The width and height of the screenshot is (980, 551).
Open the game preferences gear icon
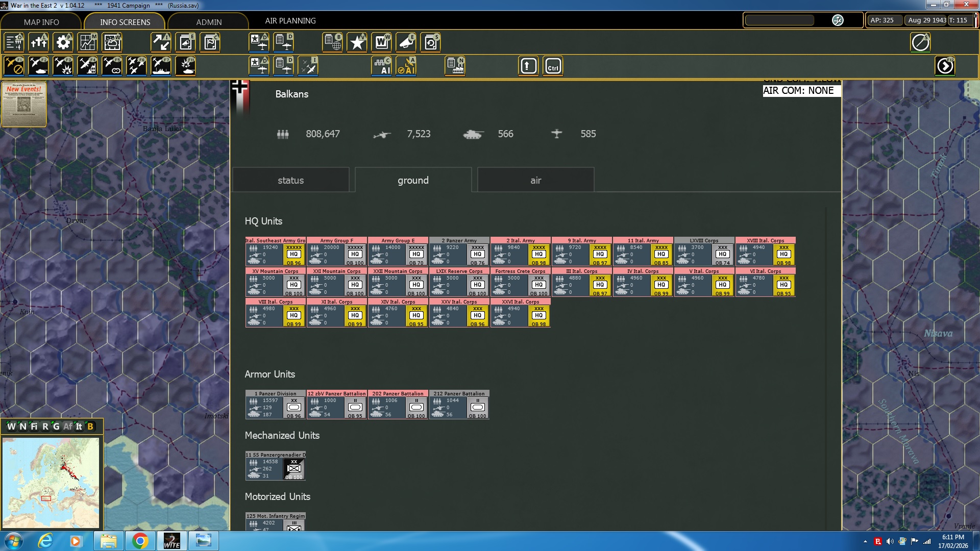click(63, 42)
